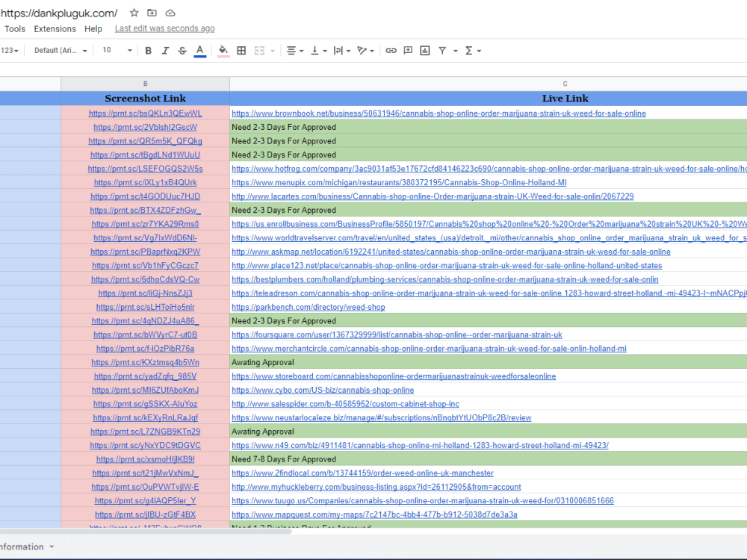747x560 pixels.
Task: Click the move to folder icon
Action: pos(152,13)
